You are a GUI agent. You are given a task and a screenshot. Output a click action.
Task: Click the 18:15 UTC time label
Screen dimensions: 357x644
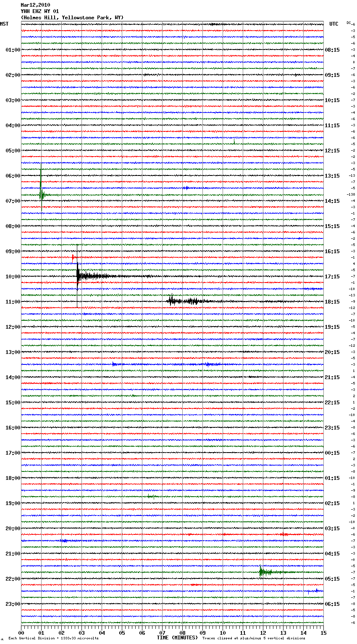(x=332, y=302)
